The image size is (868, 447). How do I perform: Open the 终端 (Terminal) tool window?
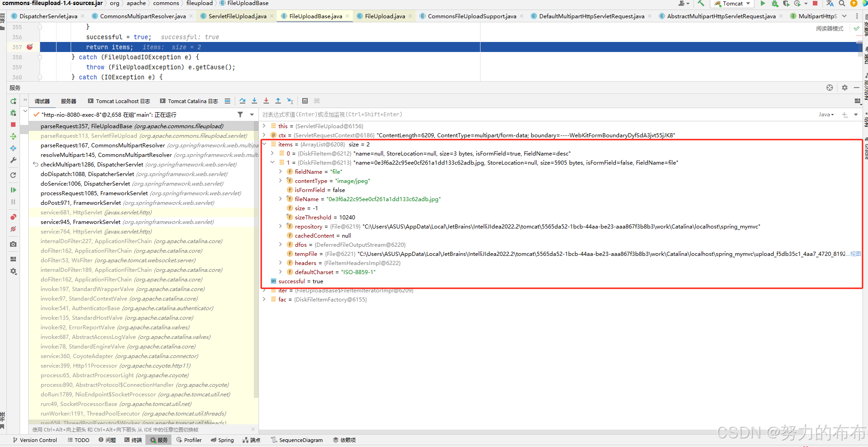click(x=133, y=440)
